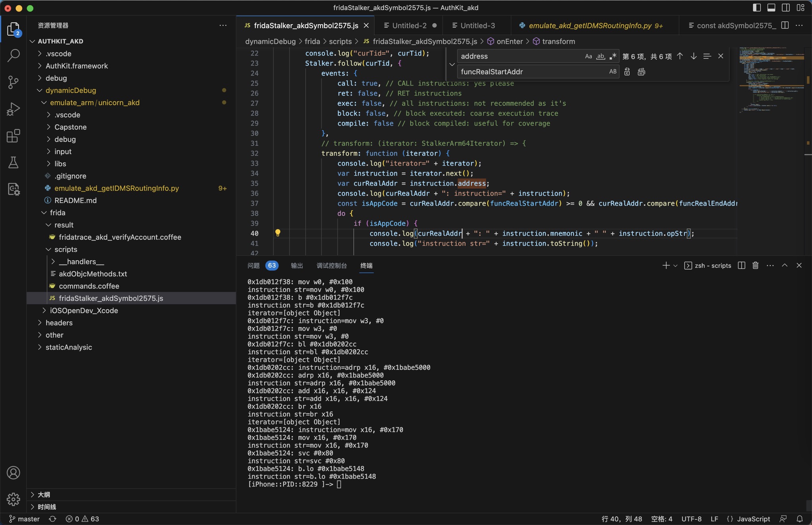Screen dimensions: 812x525
Task: Click the Replace single occurrence icon
Action: 627,72
